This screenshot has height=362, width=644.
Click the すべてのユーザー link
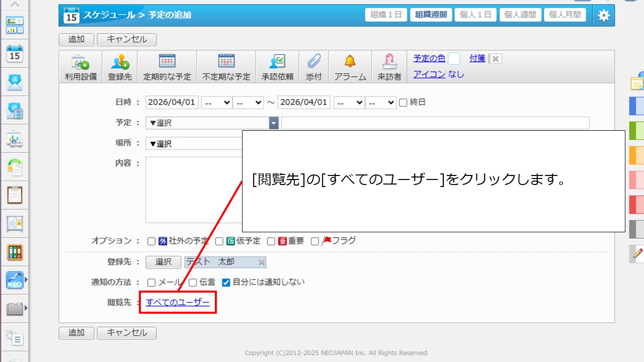click(x=178, y=302)
